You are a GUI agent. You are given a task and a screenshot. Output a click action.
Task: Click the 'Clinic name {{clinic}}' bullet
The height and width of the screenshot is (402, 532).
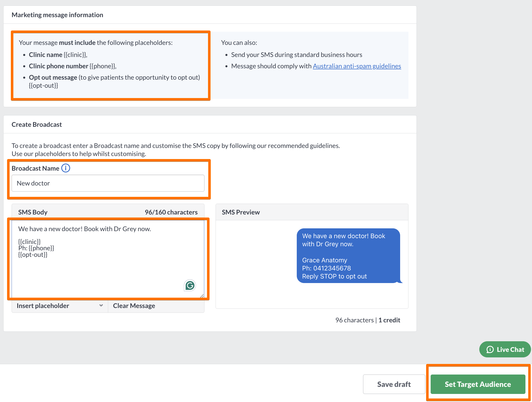(x=58, y=55)
